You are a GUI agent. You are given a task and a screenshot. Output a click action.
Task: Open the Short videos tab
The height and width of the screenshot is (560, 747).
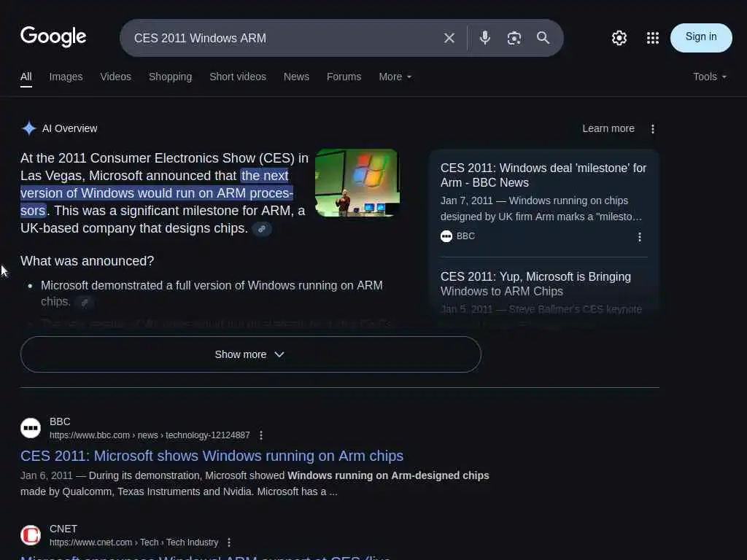click(x=238, y=77)
